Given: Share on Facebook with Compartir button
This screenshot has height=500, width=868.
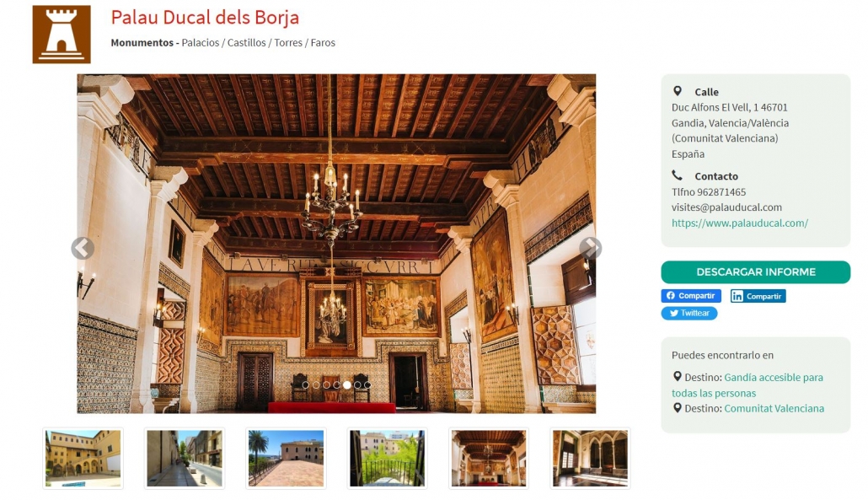Looking at the screenshot, I should point(691,296).
